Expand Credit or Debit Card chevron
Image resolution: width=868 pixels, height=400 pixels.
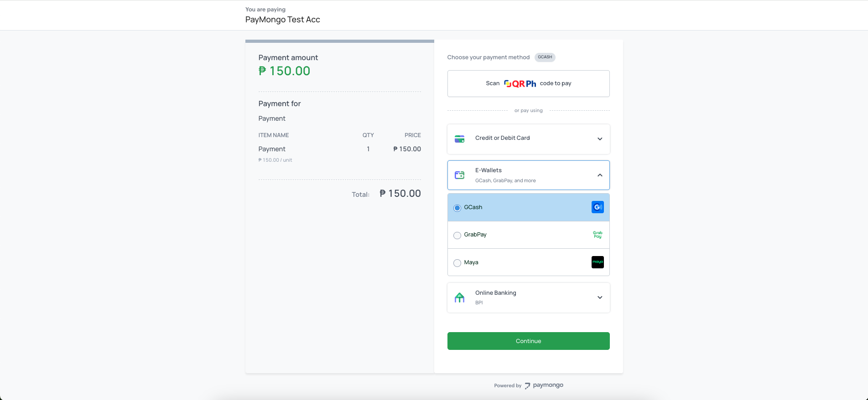pos(600,139)
